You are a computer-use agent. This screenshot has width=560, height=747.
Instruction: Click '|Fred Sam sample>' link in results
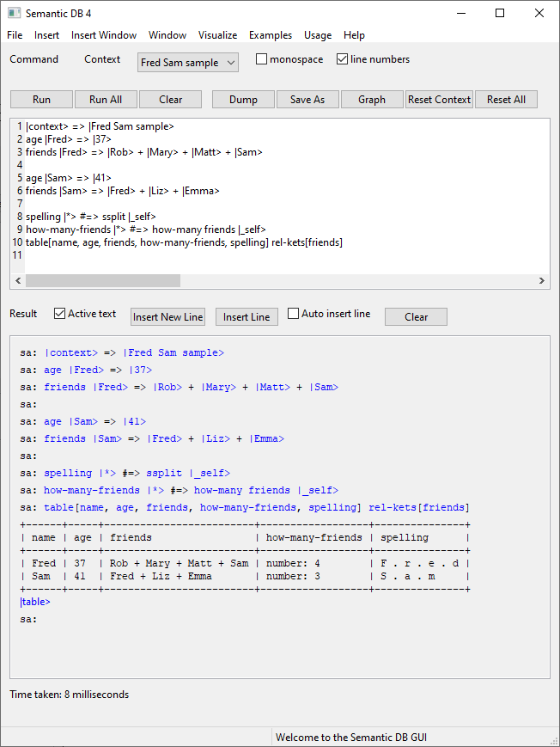click(x=173, y=353)
